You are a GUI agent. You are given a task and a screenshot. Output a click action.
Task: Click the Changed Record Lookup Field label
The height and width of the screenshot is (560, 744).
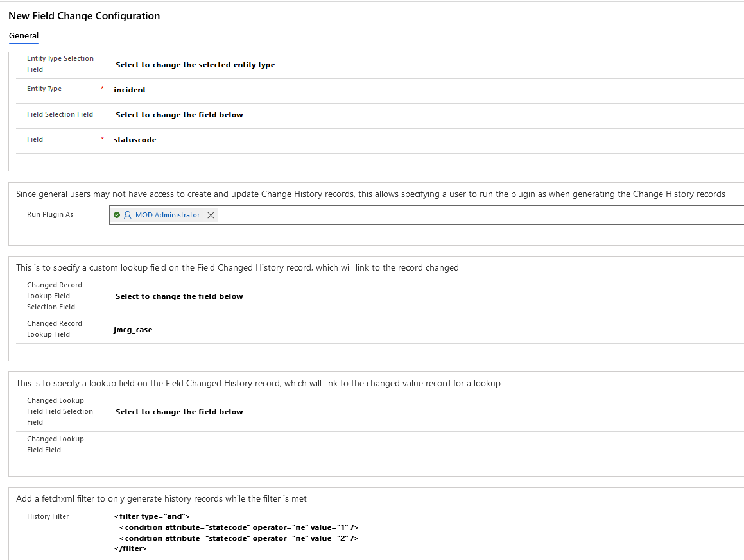click(55, 328)
